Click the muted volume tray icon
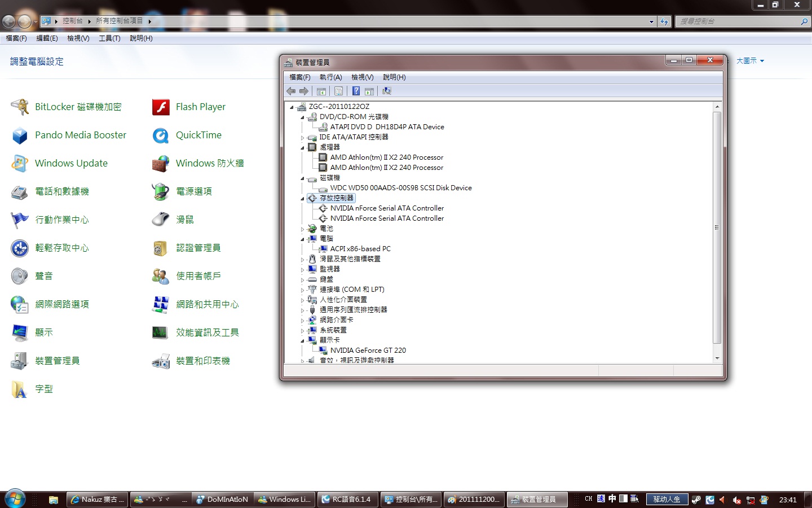Viewport: 812px width, 508px height. (x=736, y=500)
